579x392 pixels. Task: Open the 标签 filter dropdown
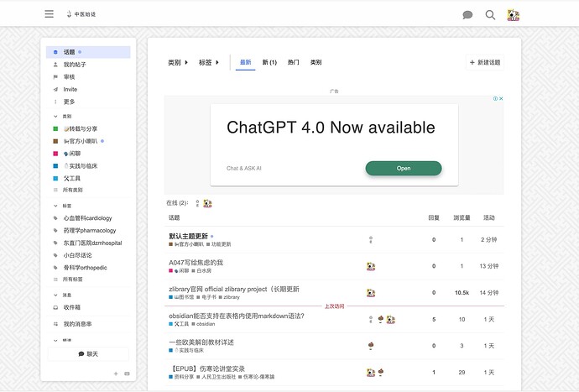click(209, 62)
